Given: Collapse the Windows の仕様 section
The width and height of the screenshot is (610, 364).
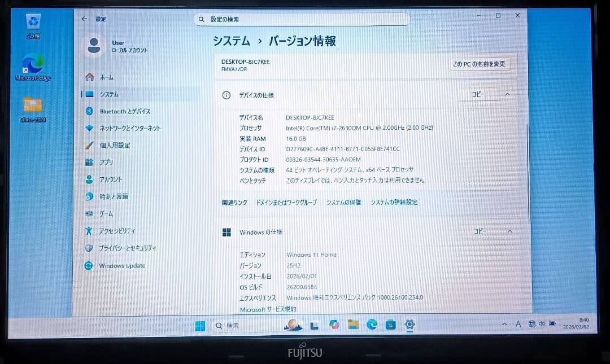Looking at the screenshot, I should tap(509, 231).
